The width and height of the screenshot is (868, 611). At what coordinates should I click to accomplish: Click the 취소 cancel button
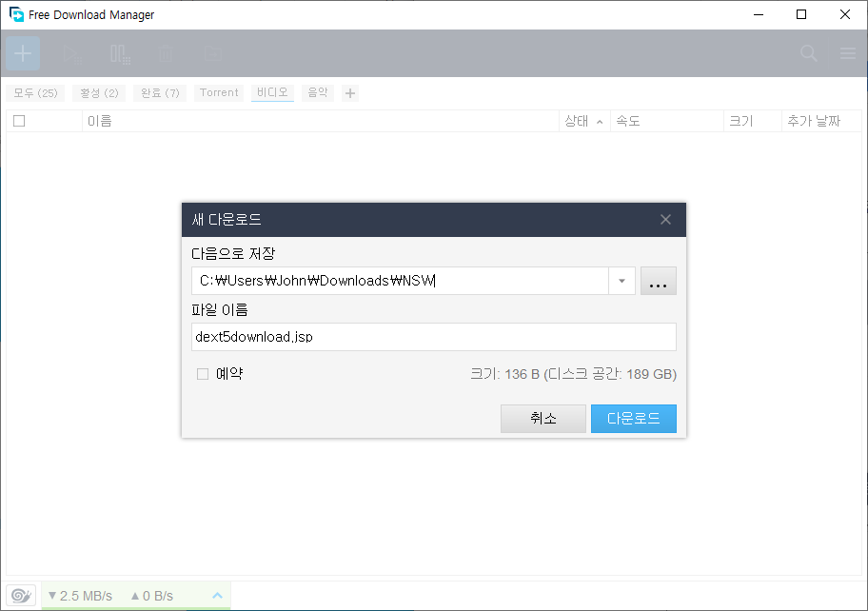543,419
